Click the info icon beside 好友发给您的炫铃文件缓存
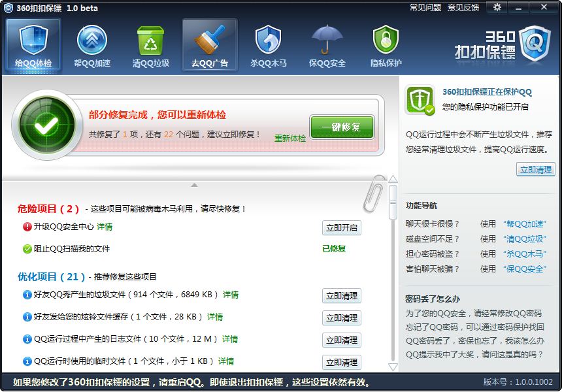 coord(27,317)
